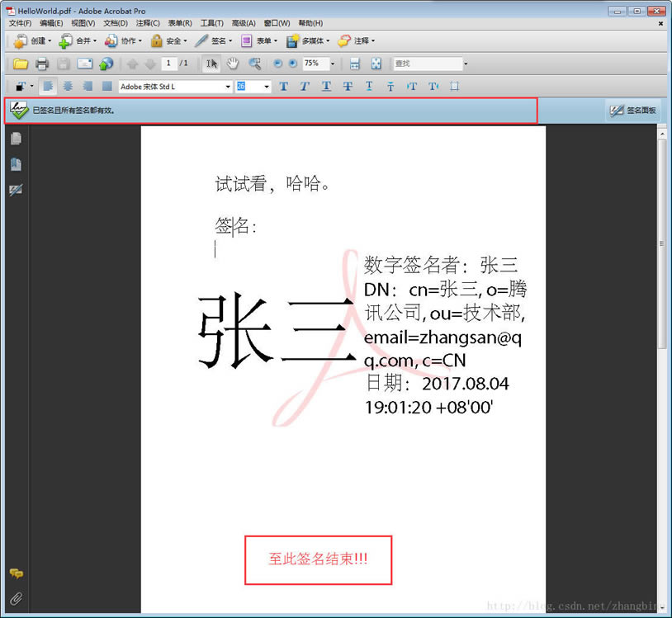Viewport: 672px width, 618px height.
Task: Click the character spacing icon
Action: 411,87
